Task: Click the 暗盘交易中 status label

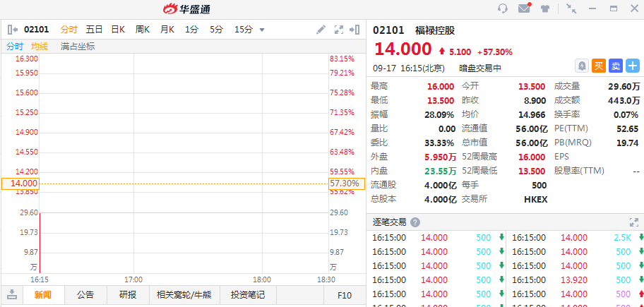Action: pos(480,68)
